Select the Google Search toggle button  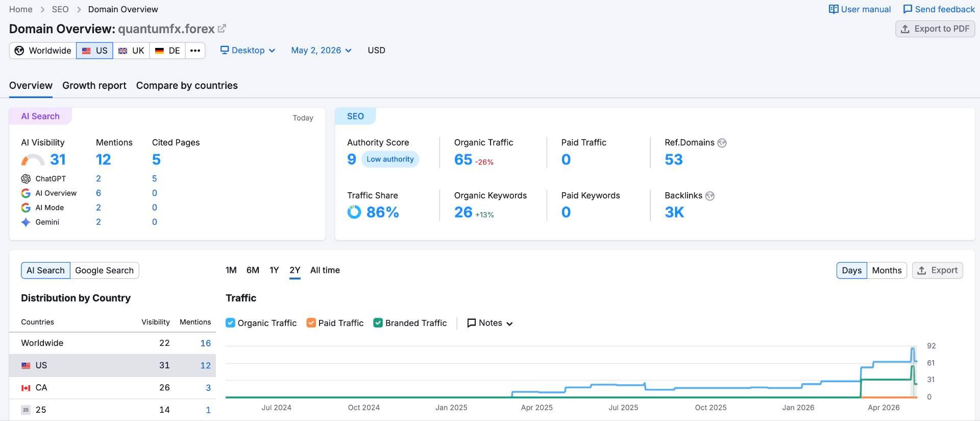[104, 271]
